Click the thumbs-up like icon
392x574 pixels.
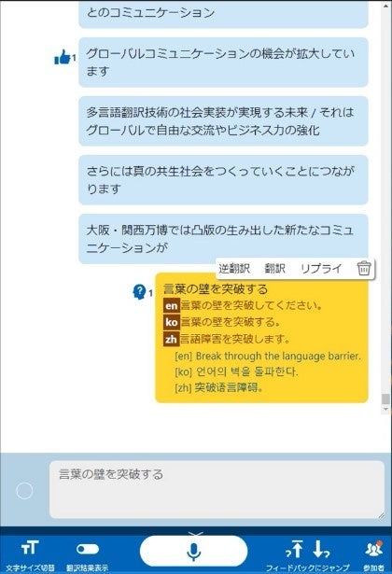tap(63, 58)
